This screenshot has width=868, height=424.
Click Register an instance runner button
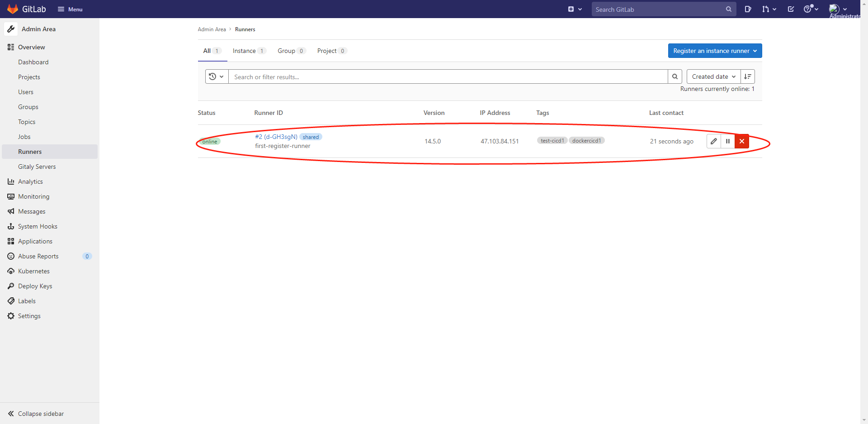[x=715, y=51]
